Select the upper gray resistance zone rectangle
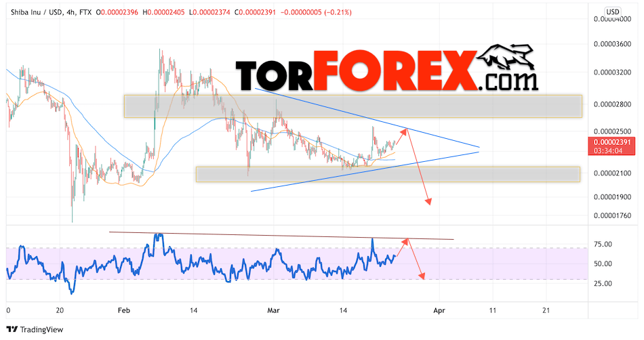The width and height of the screenshot is (644, 340). tap(353, 106)
